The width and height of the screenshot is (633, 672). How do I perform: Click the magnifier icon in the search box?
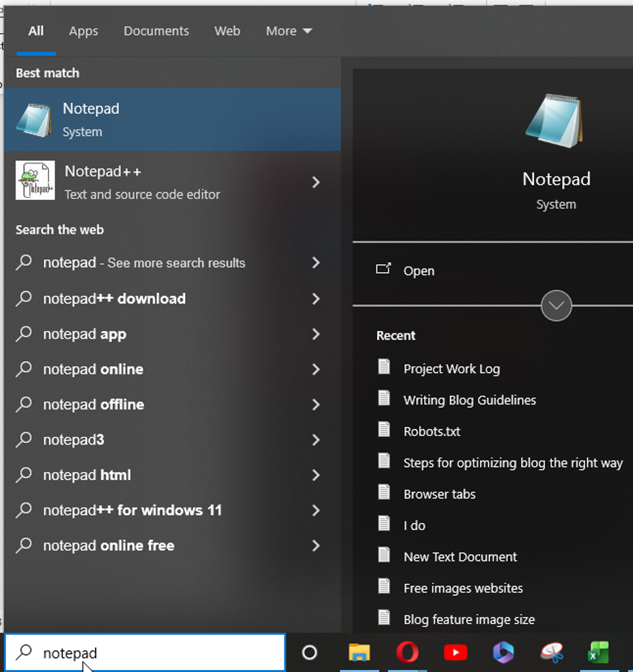pos(24,652)
